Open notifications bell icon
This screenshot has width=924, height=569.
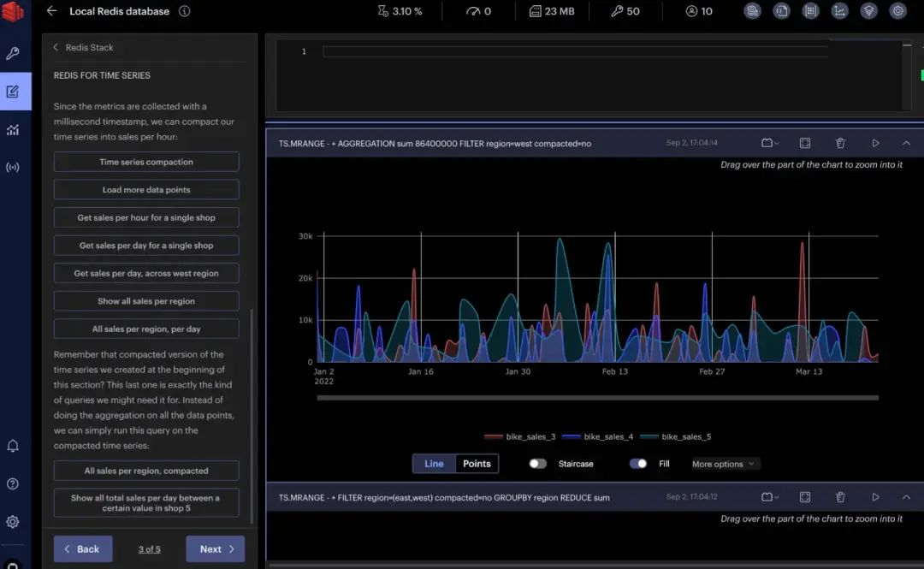click(12, 446)
